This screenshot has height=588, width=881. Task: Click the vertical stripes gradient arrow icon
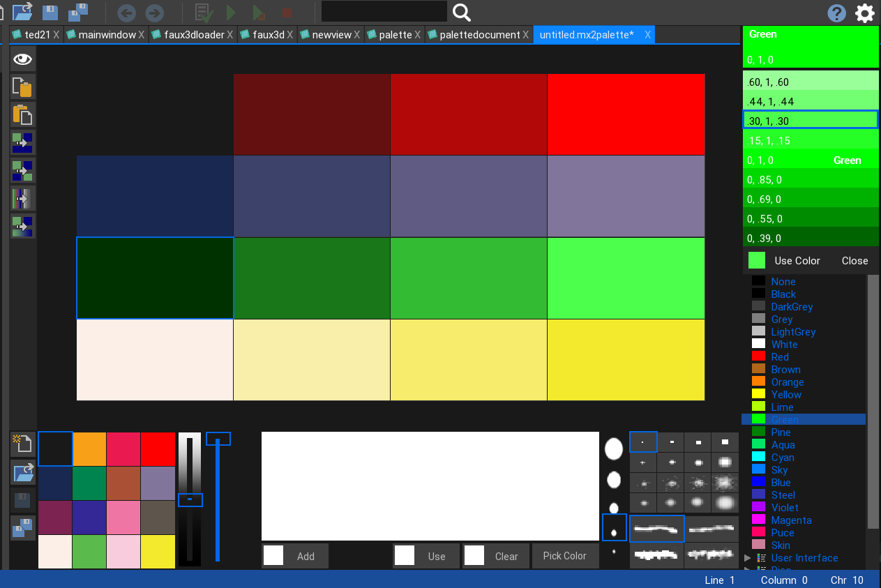[x=22, y=198]
